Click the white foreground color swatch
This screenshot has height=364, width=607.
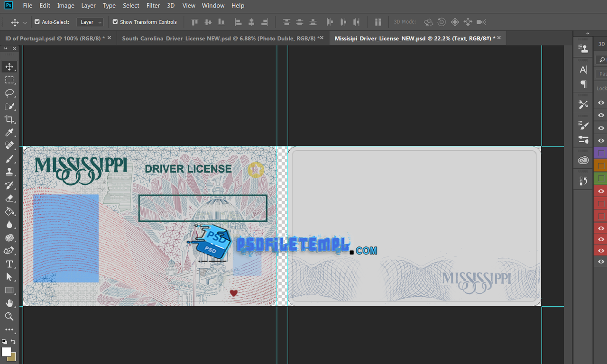[6, 352]
